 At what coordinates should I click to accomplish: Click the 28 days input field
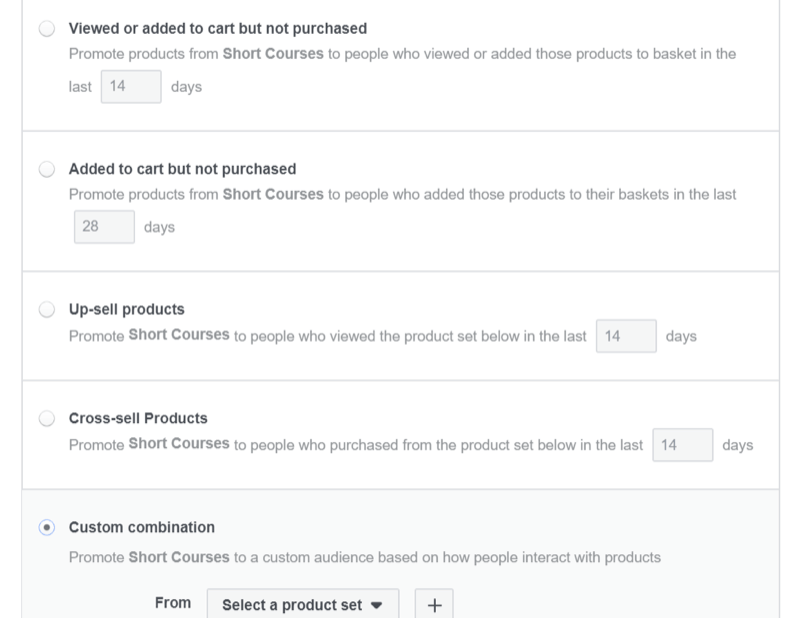(105, 227)
